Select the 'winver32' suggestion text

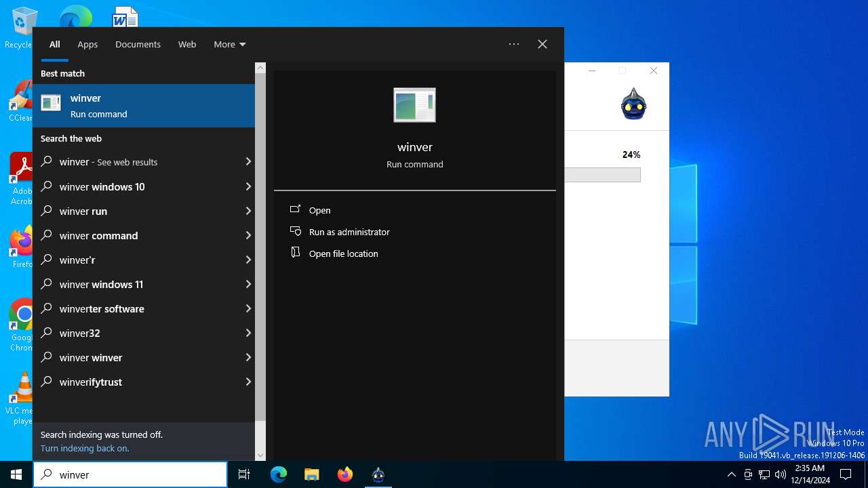click(79, 333)
